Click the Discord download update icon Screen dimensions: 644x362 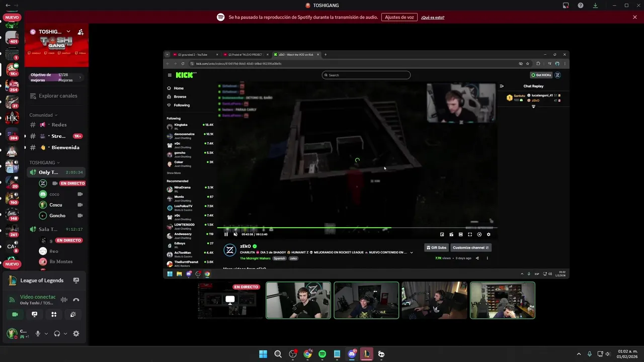pos(595,6)
